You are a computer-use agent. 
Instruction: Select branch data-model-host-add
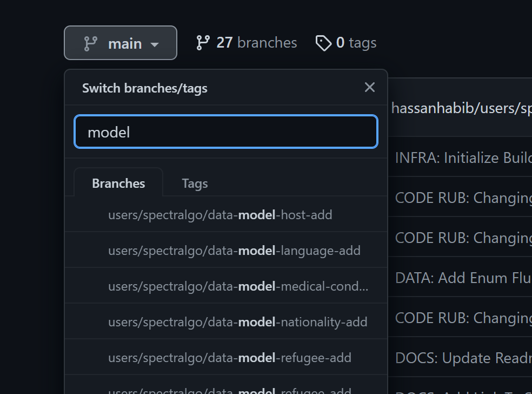tap(220, 215)
